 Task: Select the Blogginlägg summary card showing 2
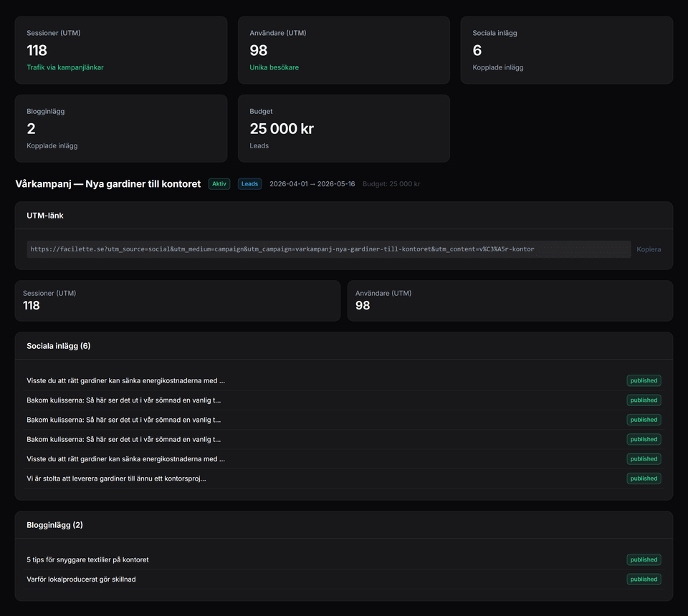(121, 128)
